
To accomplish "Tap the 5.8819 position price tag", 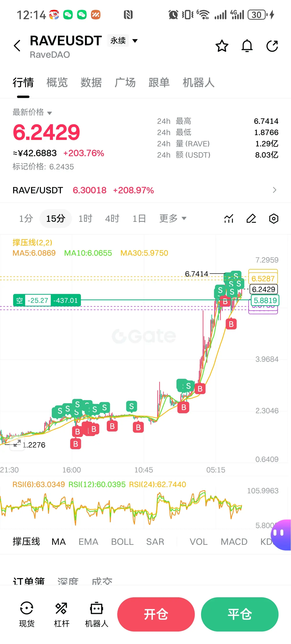I will [x=265, y=300].
